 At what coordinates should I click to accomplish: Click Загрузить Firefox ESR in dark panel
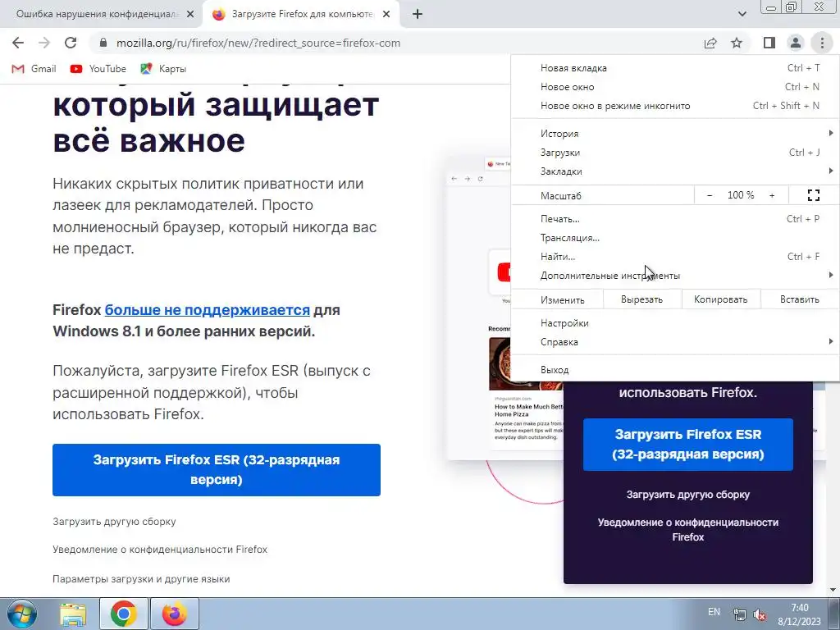688,445
